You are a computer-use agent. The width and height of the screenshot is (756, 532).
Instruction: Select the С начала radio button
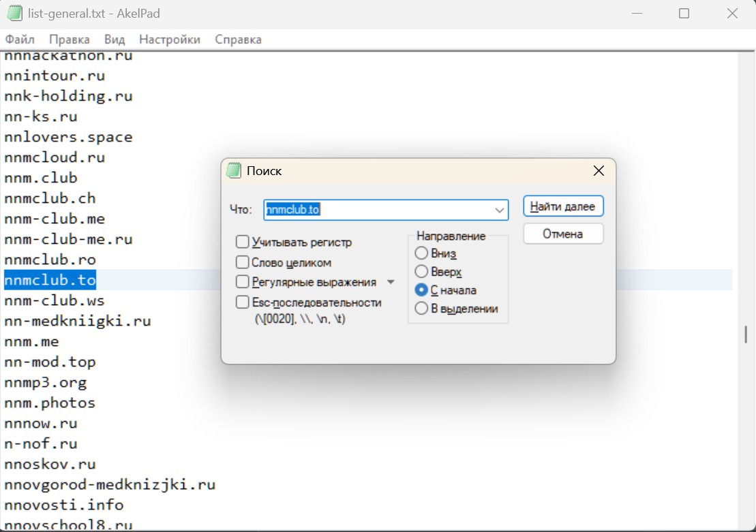point(421,290)
